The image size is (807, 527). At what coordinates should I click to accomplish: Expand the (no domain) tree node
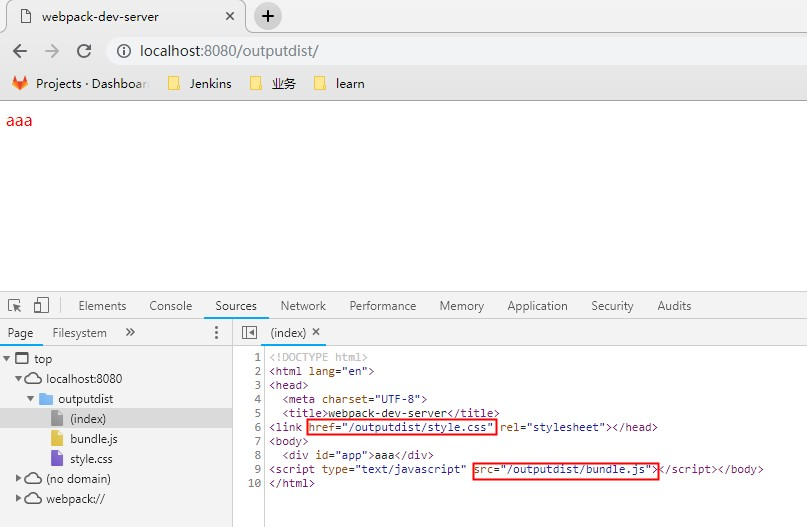point(19,478)
